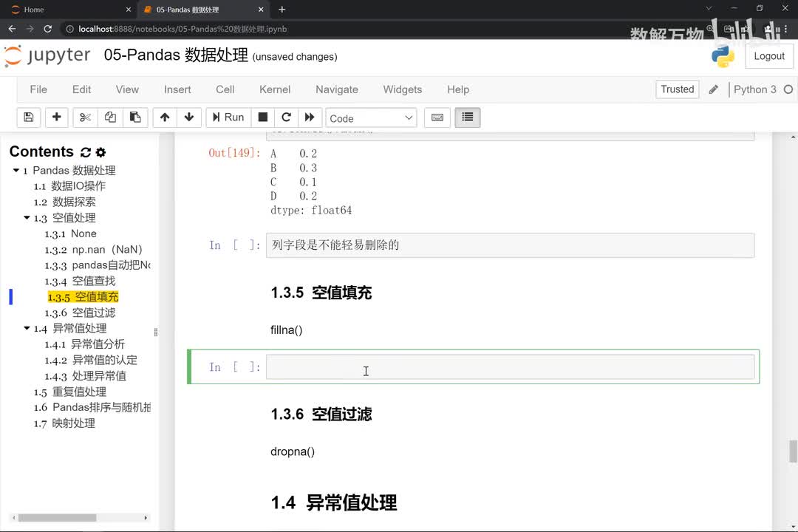
Task: Paste cells below icon
Action: [135, 117]
